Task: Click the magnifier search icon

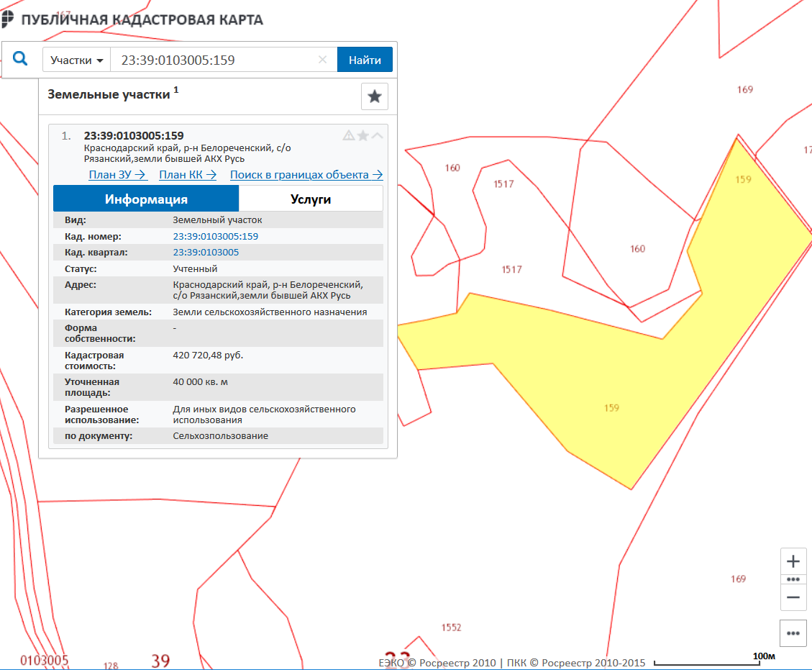Action: point(19,58)
